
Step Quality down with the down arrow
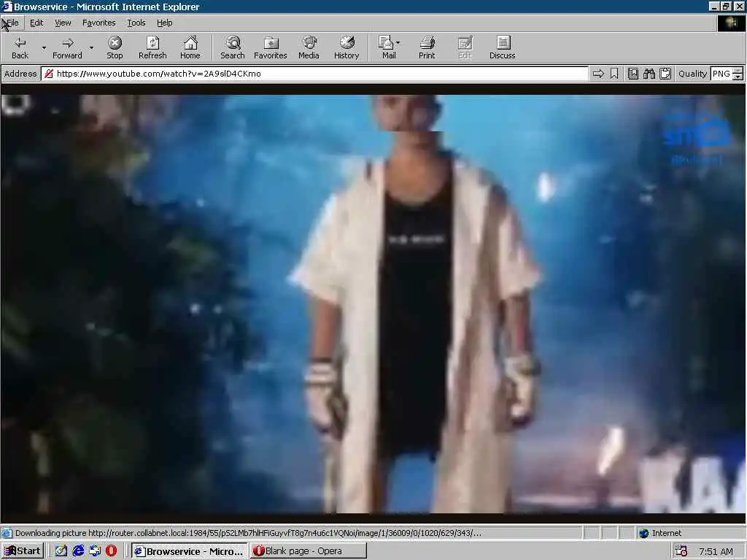coord(738,77)
